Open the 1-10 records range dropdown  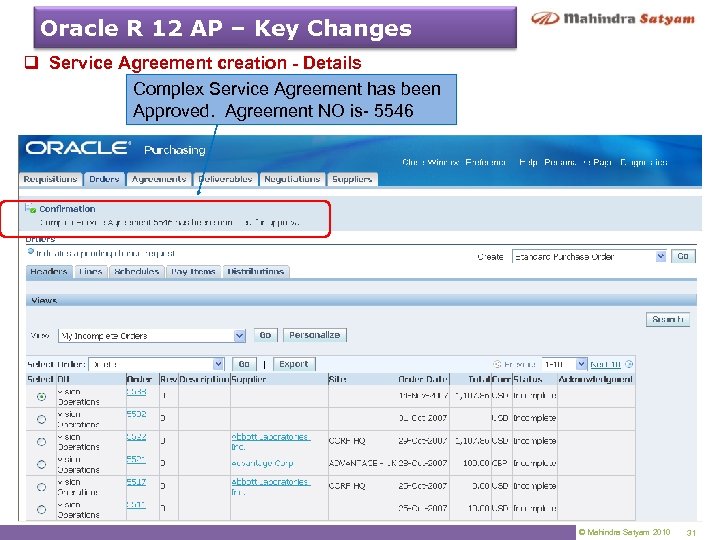(x=564, y=364)
